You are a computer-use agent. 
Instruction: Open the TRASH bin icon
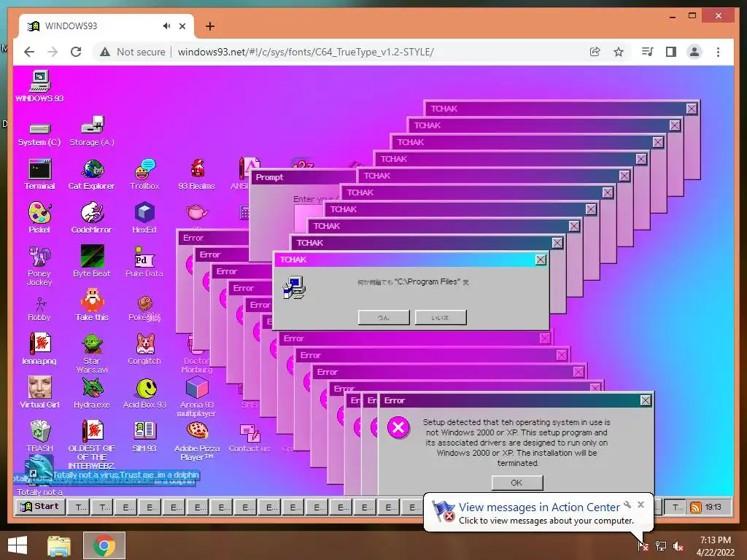tap(39, 437)
